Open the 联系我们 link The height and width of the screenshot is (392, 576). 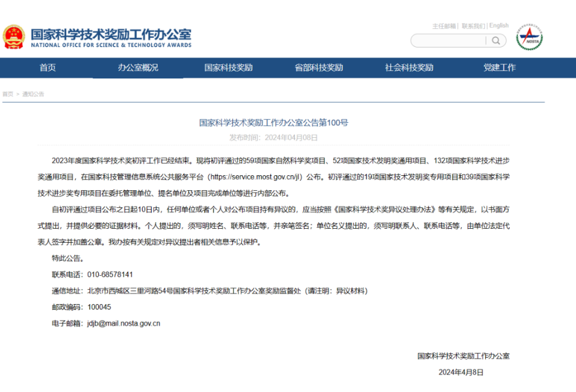(x=473, y=26)
